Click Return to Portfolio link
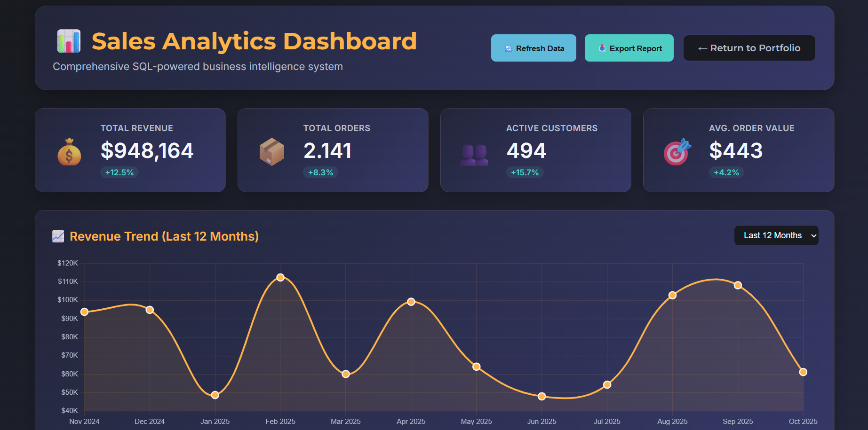 point(749,48)
